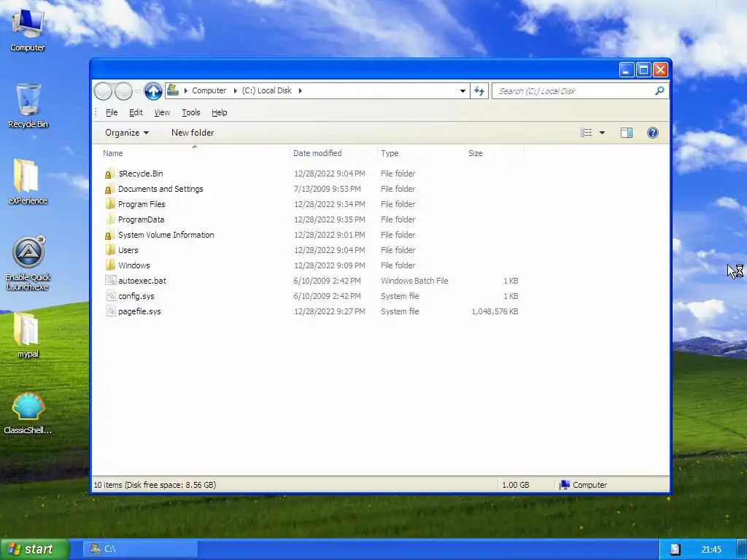Show the preview pane
This screenshot has width=747, height=560.
pyautogui.click(x=627, y=133)
